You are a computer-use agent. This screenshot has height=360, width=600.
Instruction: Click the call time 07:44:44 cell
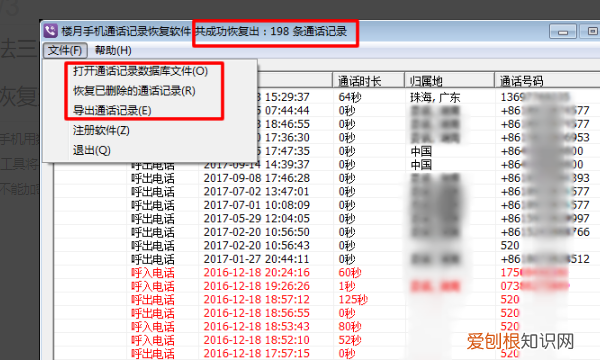(287, 111)
